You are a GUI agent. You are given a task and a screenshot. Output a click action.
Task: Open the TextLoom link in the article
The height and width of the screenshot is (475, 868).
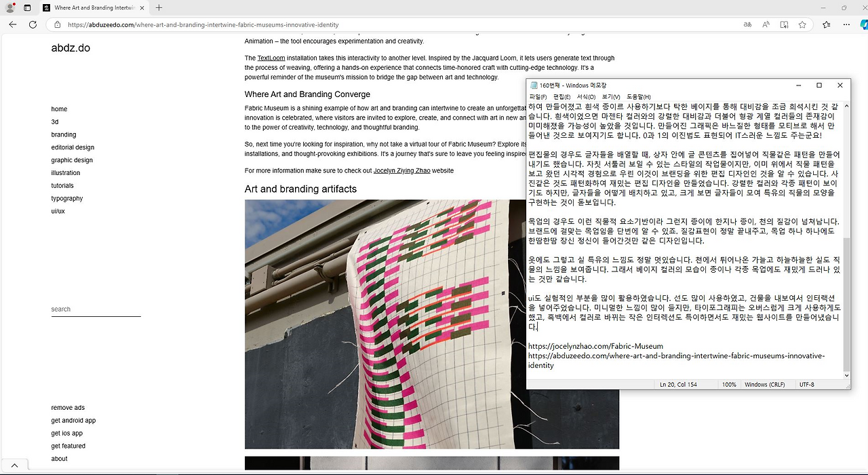[x=270, y=58]
